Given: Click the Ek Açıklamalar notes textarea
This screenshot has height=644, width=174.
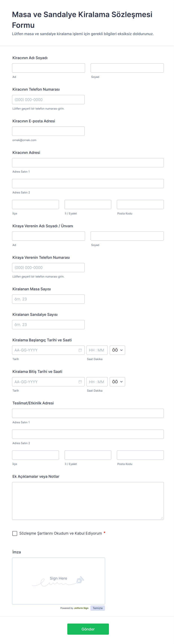Looking at the screenshot, I should (88, 500).
